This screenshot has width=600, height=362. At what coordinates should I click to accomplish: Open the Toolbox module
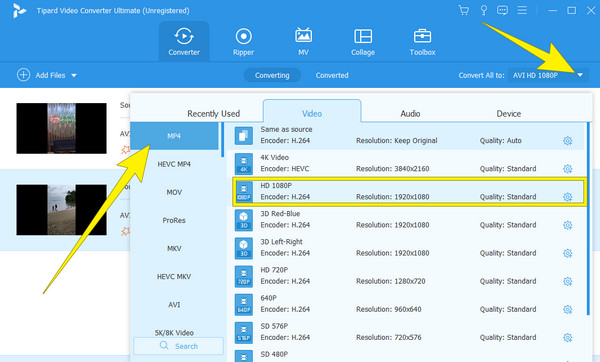[x=422, y=41]
